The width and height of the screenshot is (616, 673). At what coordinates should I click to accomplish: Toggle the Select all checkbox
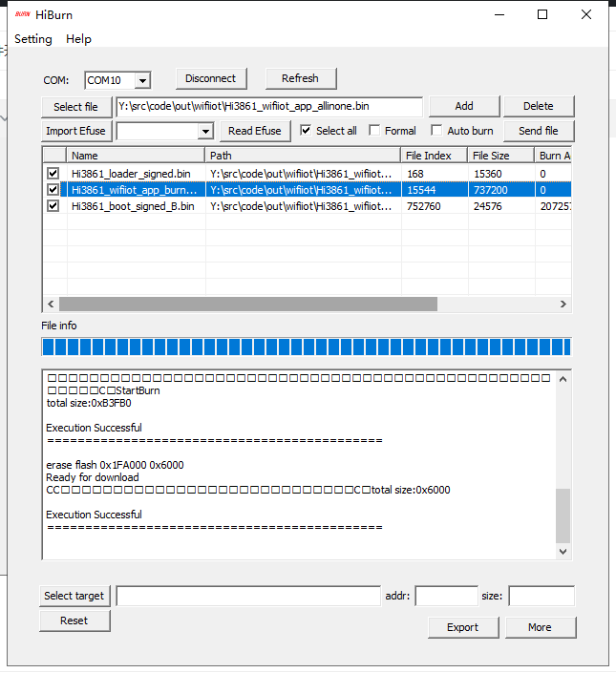click(x=306, y=131)
